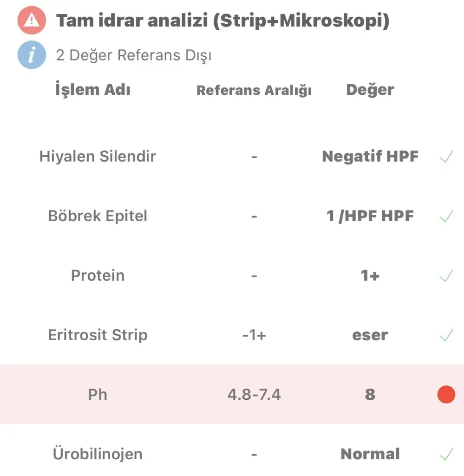Tap the green checkmark on Protein row
The height and width of the screenshot is (476, 464).
coord(446,276)
